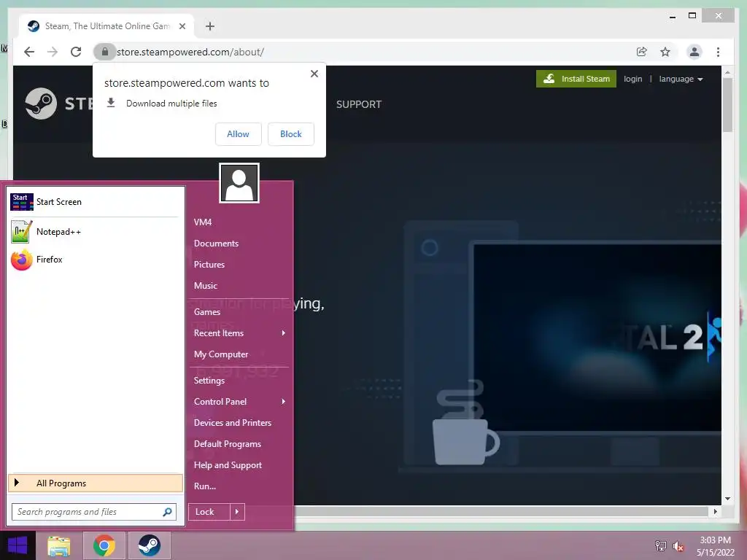Open File Explorer from taskbar
The image size is (747, 560).
pos(59,545)
